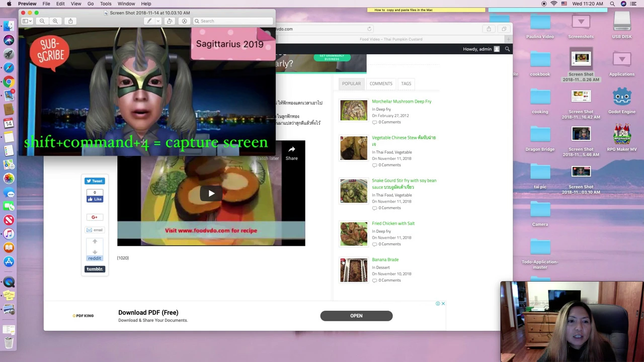Image resolution: width=644 pixels, height=362 pixels.
Task: Switch to the TAGS tab
Action: coord(406,83)
